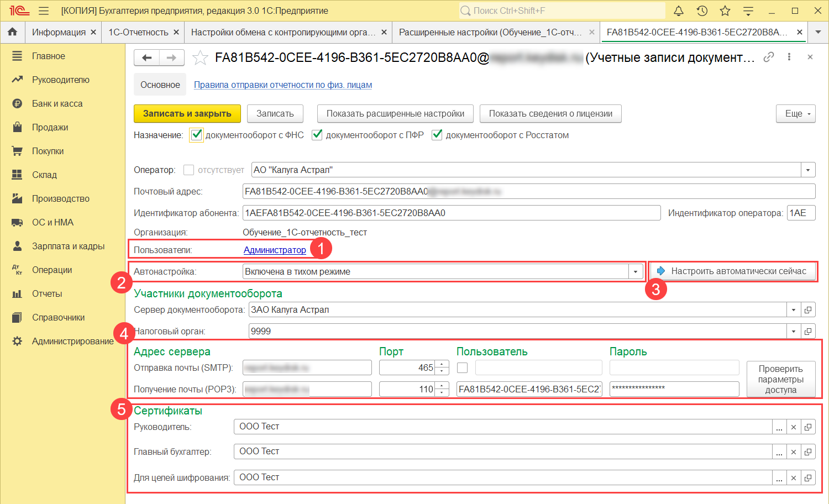Click the notifications bell icon

pos(679,11)
